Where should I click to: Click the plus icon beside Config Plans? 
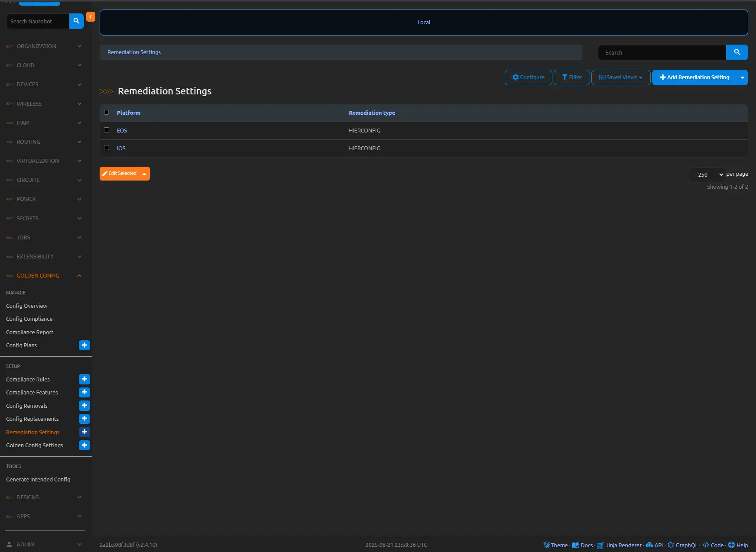[84, 345]
